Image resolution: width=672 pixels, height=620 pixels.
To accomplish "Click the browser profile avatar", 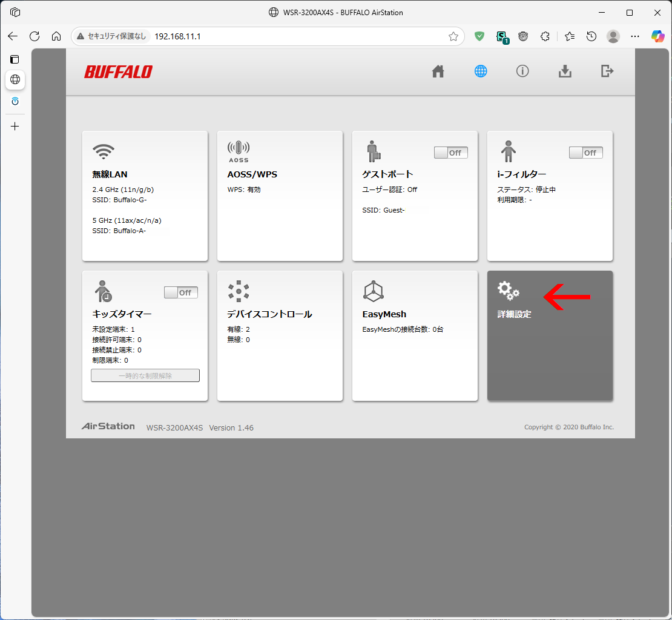I will point(613,36).
